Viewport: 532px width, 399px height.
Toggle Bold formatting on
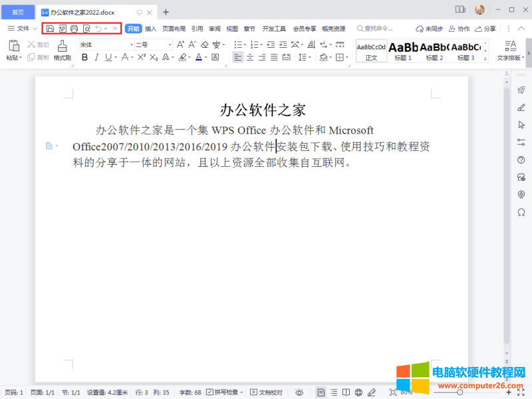[x=84, y=58]
